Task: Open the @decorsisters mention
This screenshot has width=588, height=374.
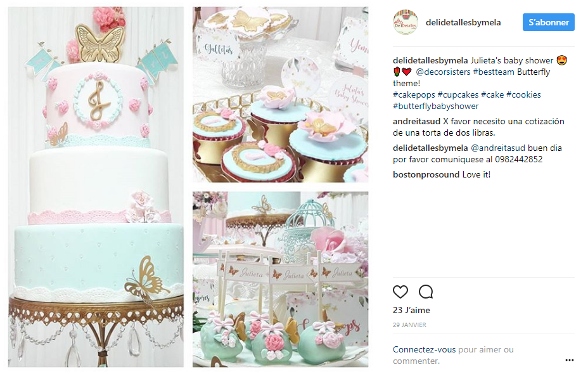Action: 443,72
